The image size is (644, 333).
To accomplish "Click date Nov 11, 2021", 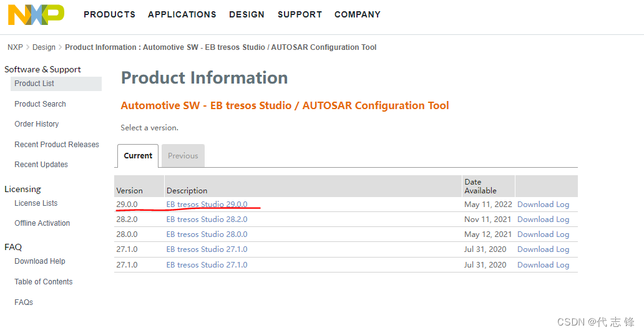I will [488, 220].
